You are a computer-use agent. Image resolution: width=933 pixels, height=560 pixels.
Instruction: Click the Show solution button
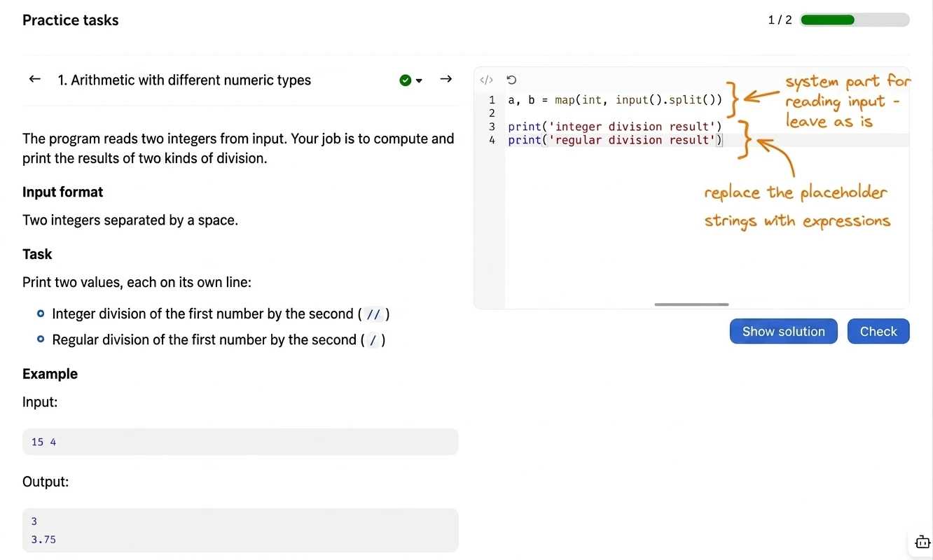(783, 331)
